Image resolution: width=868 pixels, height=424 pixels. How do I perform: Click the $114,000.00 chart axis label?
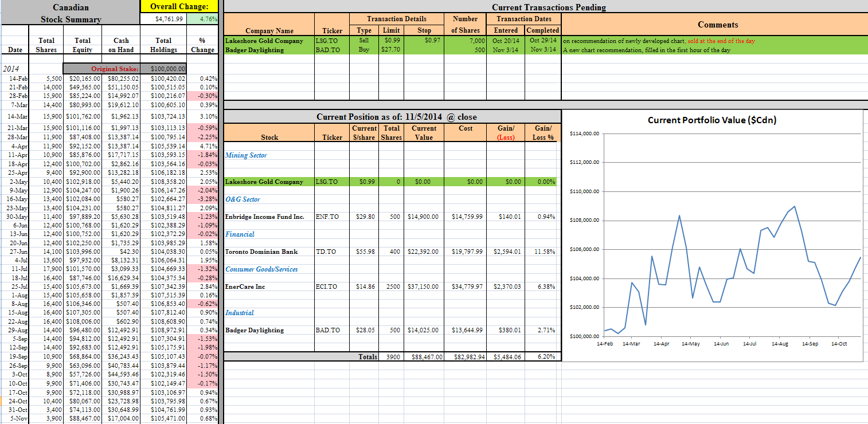point(584,134)
